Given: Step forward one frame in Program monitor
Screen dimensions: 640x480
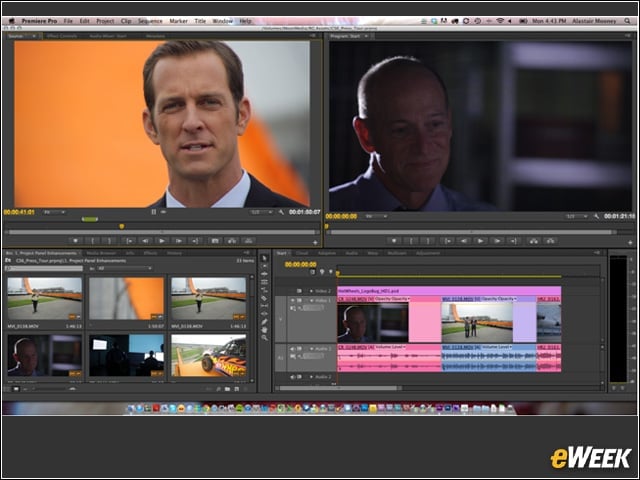Looking at the screenshot, I should pyautogui.click(x=497, y=241).
